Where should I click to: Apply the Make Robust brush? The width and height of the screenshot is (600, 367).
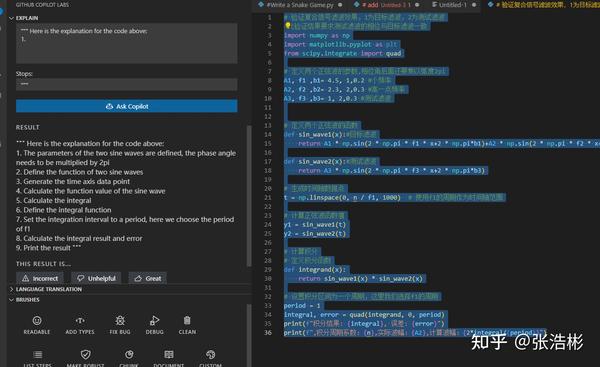[85, 358]
